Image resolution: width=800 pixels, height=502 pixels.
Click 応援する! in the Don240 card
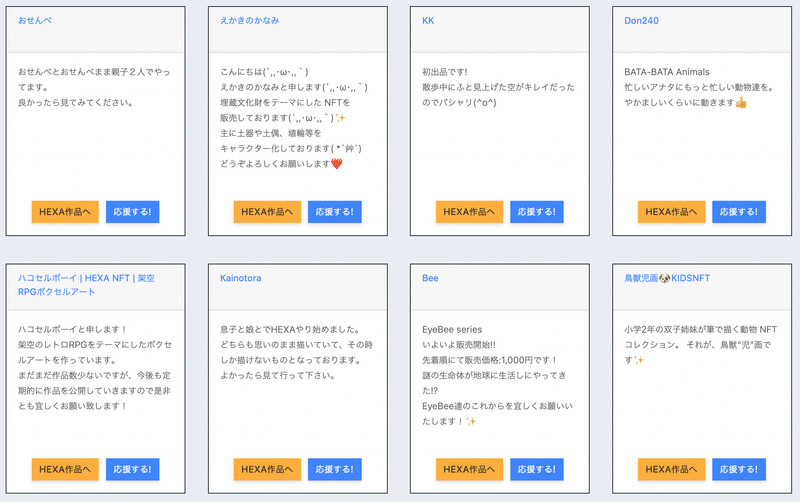739,212
